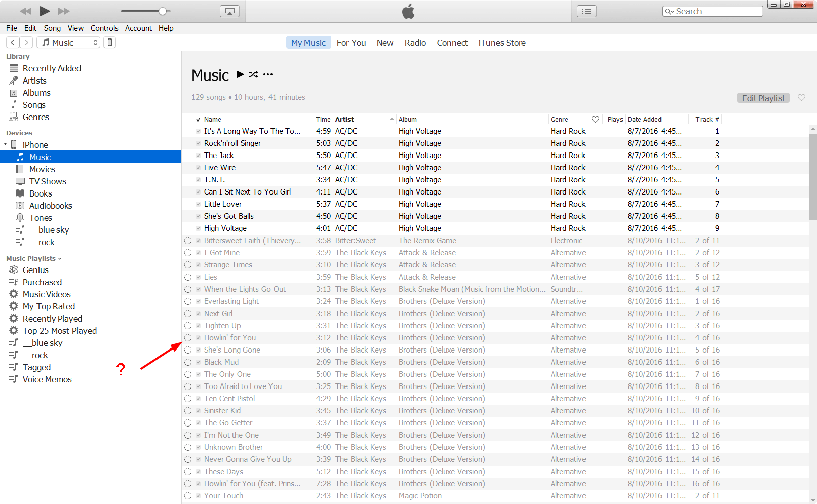Open TV Shows under the iPhone device
Screen dimensions: 817x504
click(x=48, y=181)
